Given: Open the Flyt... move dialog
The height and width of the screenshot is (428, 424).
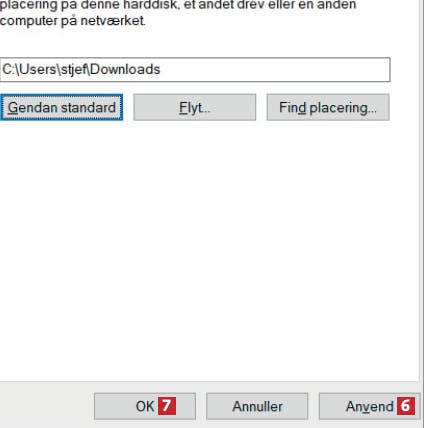Looking at the screenshot, I should point(195,107).
